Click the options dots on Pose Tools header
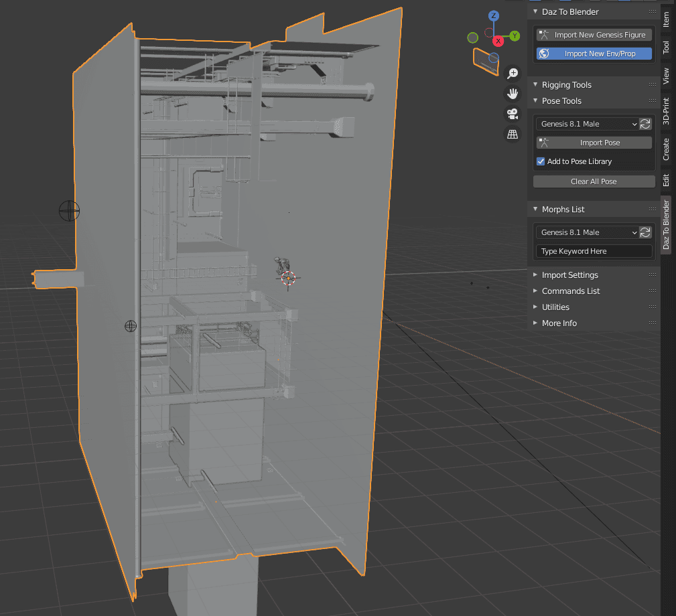The image size is (676, 616). [x=651, y=100]
